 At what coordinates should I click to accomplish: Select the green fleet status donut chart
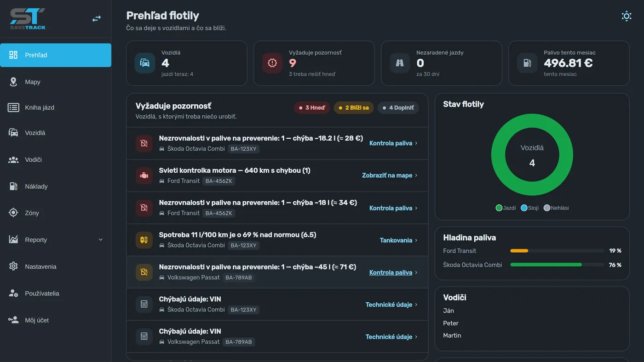coord(532,155)
